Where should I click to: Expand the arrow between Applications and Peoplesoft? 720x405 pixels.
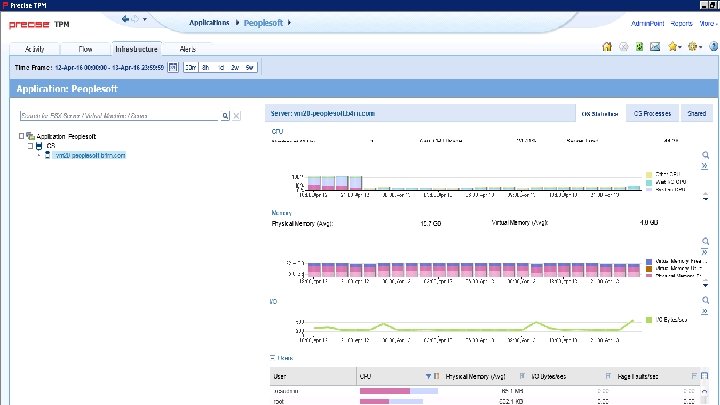point(237,22)
